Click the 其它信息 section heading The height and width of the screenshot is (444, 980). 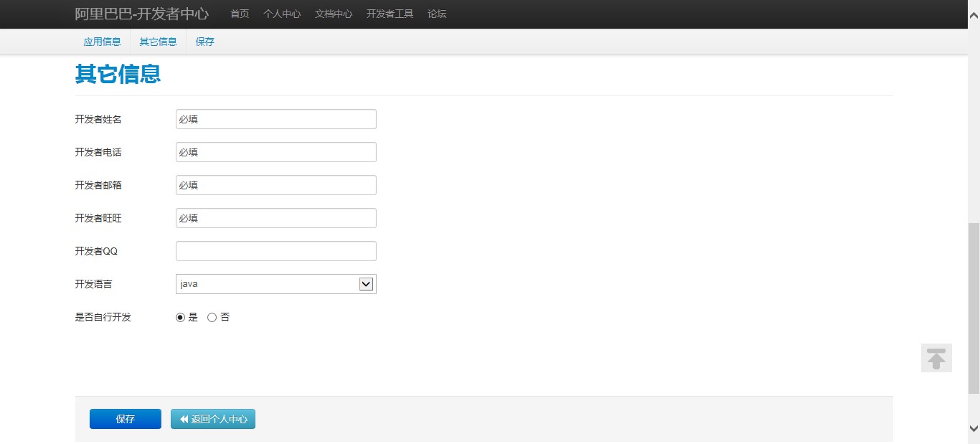(118, 74)
